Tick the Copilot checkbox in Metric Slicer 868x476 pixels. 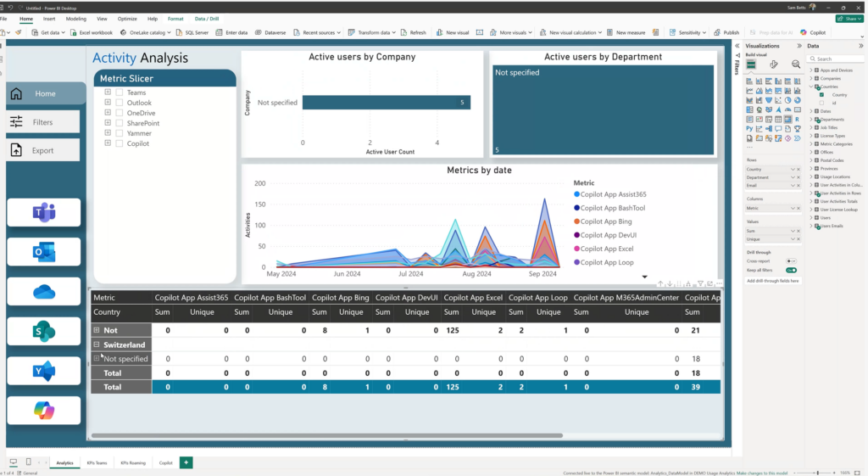click(x=120, y=143)
